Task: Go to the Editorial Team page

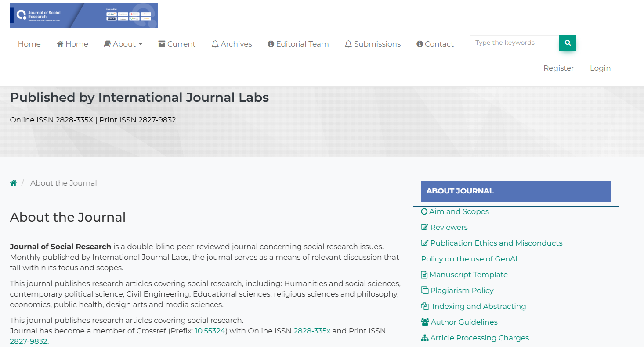Action: [x=298, y=44]
